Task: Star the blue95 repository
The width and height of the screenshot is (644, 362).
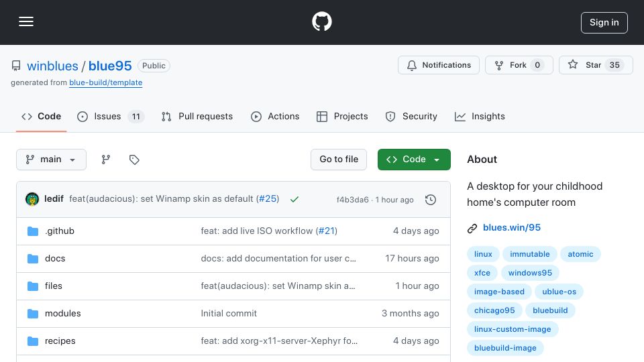Action: click(596, 65)
